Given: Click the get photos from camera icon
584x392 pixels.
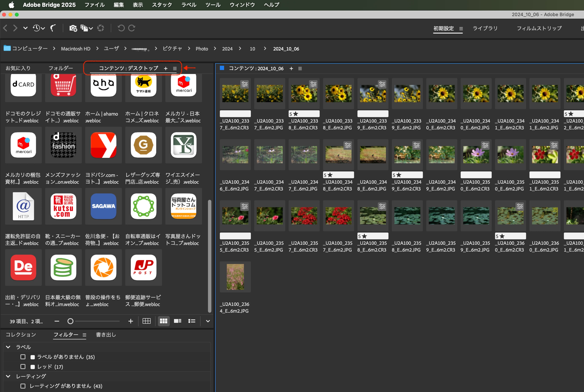Looking at the screenshot, I should [x=73, y=28].
